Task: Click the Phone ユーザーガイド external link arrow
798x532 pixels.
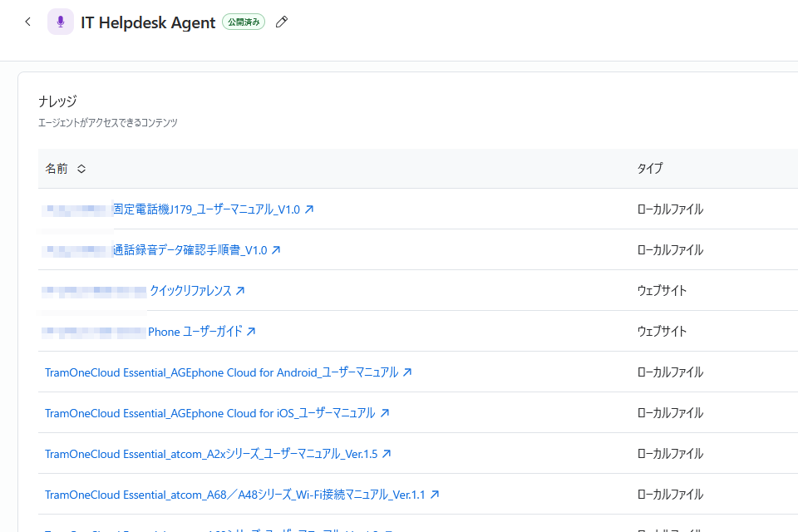Action: 251,332
